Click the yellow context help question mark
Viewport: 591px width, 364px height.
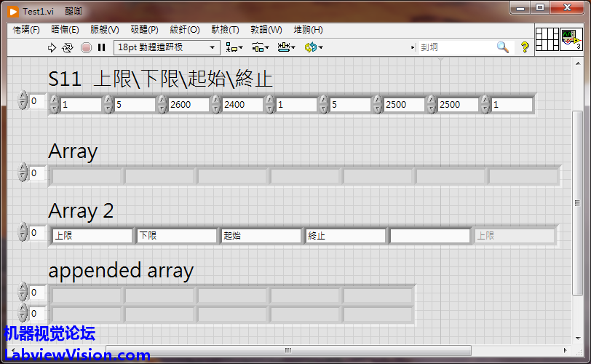(524, 47)
